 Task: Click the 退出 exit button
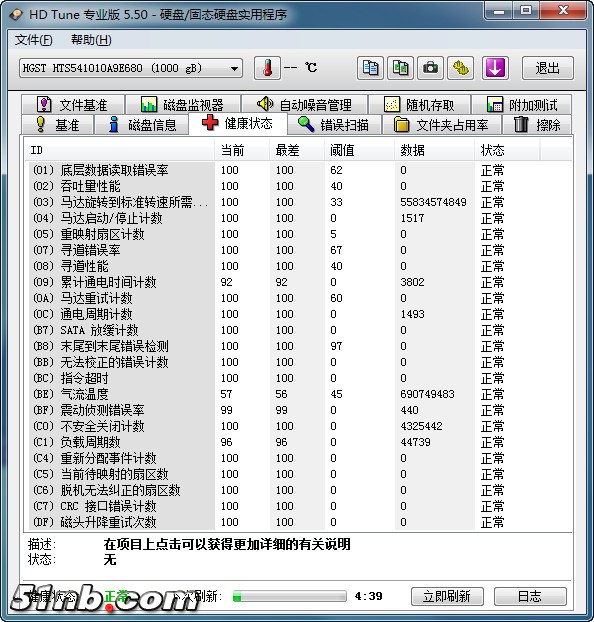pyautogui.click(x=548, y=68)
